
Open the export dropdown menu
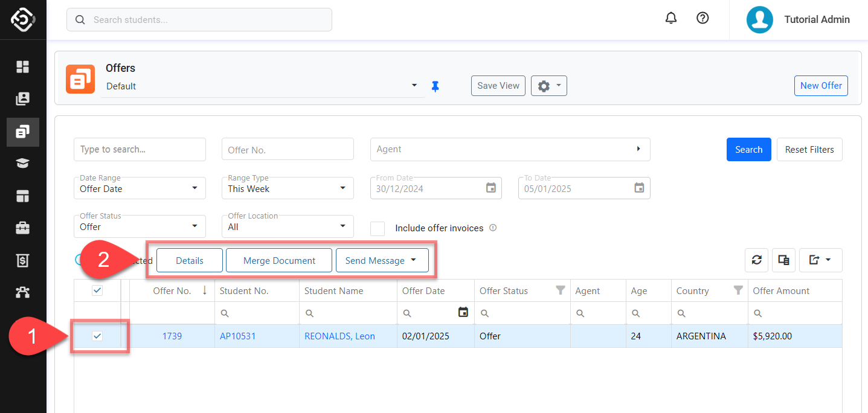[820, 260]
